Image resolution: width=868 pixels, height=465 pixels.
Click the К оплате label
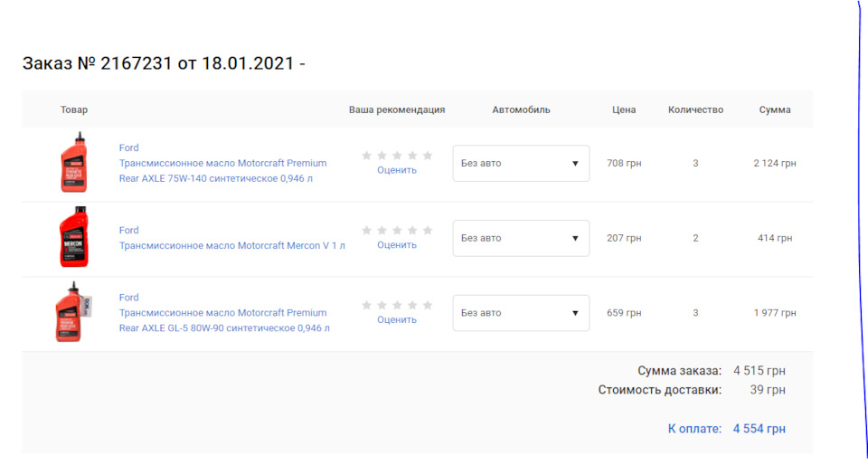click(694, 429)
